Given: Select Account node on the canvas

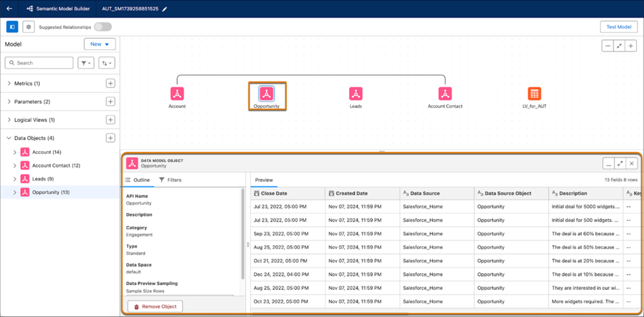Looking at the screenshot, I should [x=177, y=94].
